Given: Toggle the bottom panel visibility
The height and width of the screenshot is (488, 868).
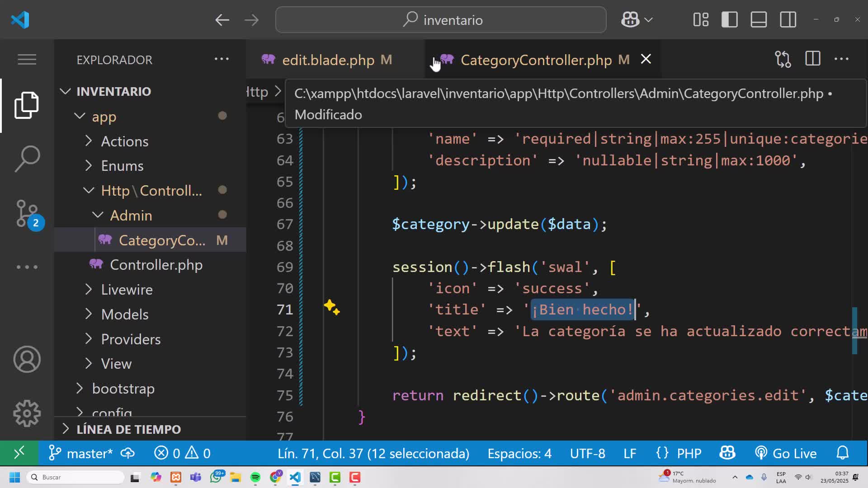Looking at the screenshot, I should coord(759,20).
